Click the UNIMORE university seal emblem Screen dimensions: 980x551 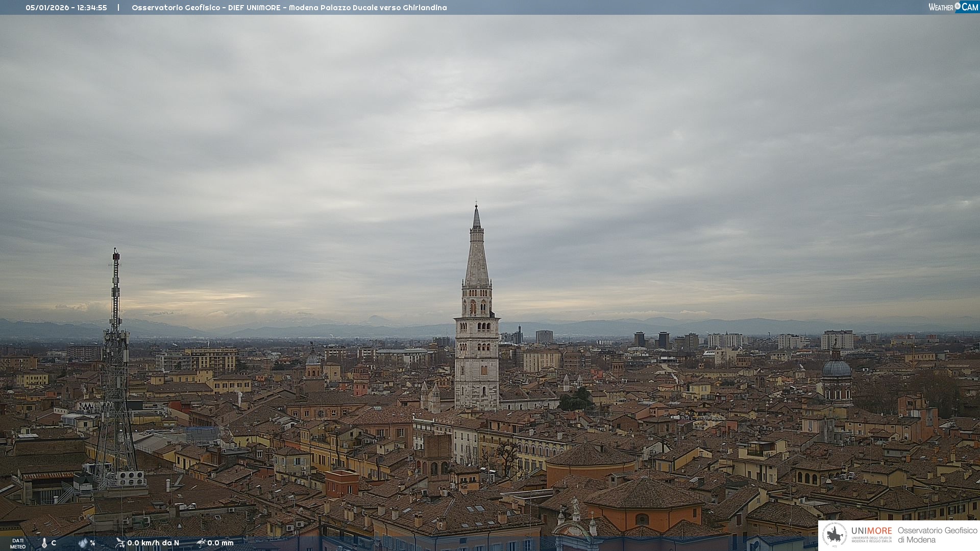[835, 535]
